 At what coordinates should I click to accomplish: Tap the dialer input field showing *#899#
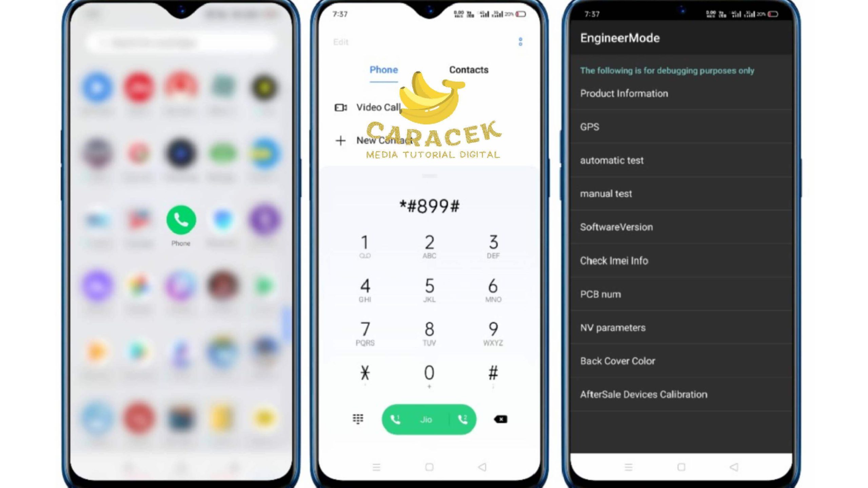pos(429,206)
